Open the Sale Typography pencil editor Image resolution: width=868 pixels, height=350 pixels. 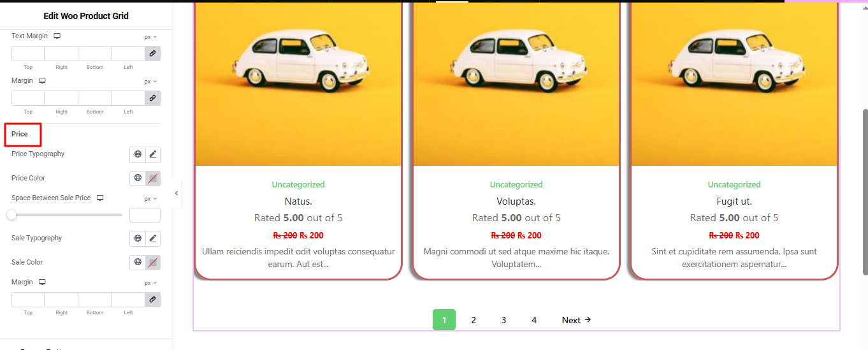point(153,238)
